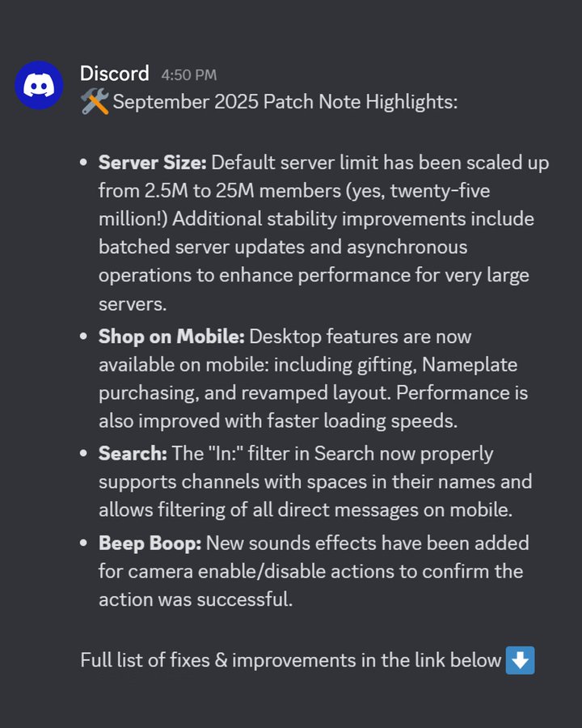582x728 pixels.
Task: Click the blue down arrow emoji
Action: 520,660
